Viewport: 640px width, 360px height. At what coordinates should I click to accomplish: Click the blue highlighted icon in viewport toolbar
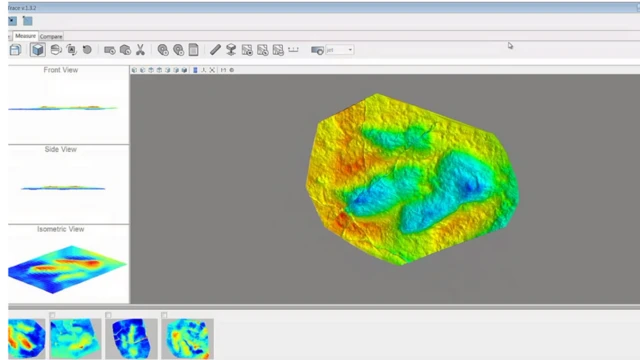tap(195, 70)
